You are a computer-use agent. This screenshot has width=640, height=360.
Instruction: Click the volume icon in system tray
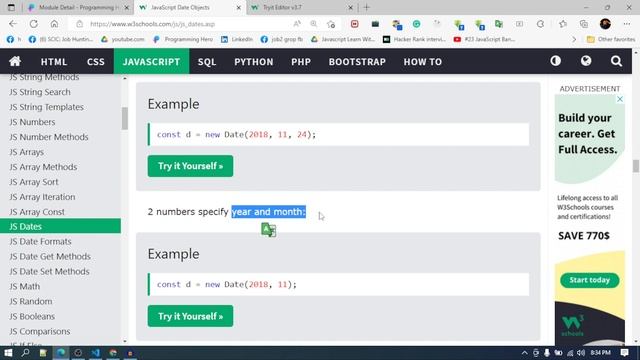581,353
